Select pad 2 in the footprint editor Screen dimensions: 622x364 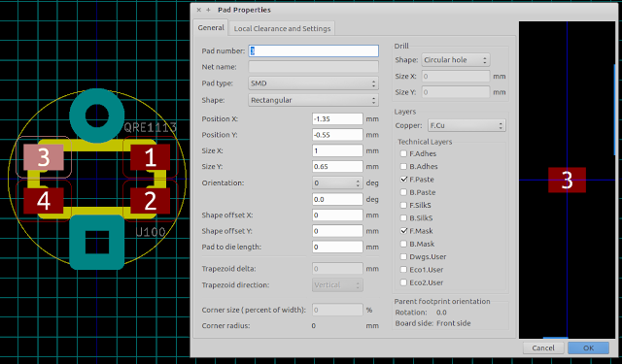coord(151,201)
